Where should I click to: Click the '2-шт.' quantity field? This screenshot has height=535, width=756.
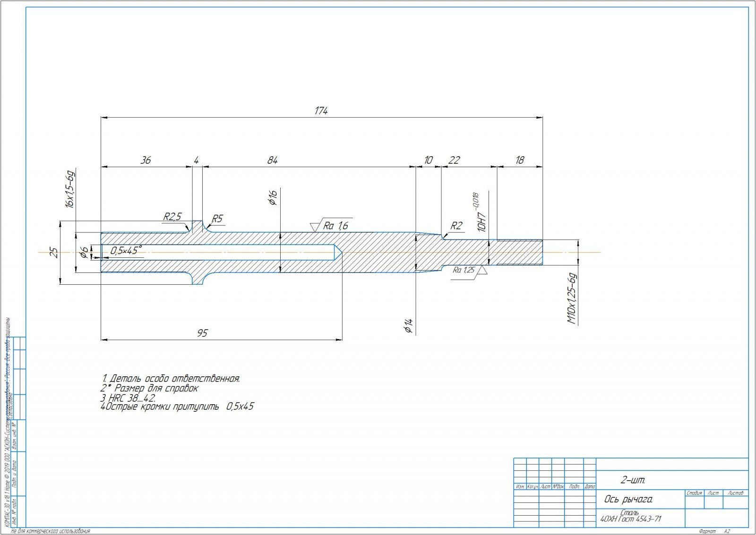pos(633,481)
